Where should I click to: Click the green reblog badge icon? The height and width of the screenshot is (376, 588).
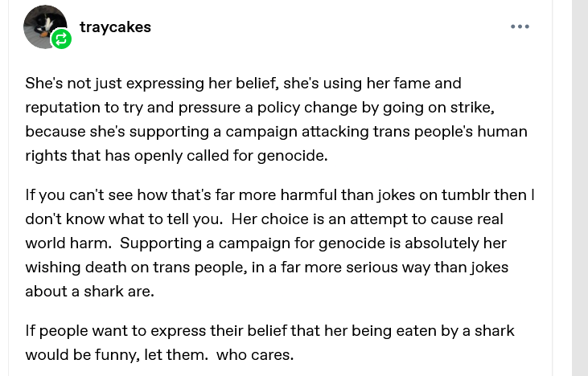pos(62,39)
